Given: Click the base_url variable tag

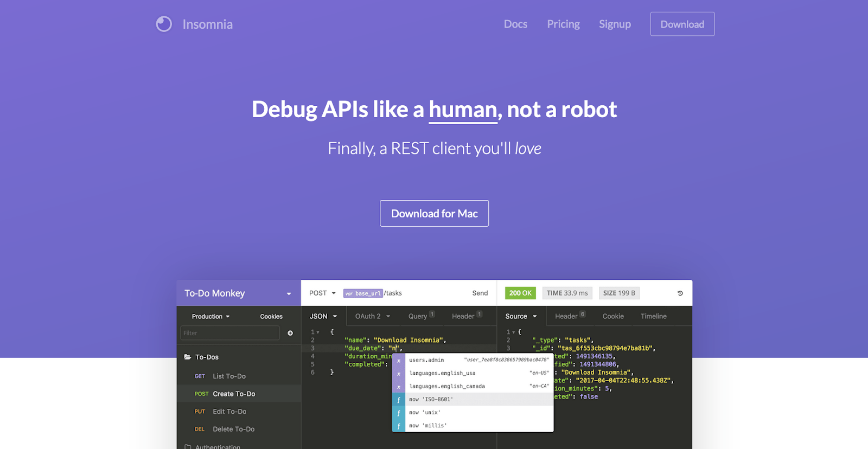Looking at the screenshot, I should tap(363, 293).
